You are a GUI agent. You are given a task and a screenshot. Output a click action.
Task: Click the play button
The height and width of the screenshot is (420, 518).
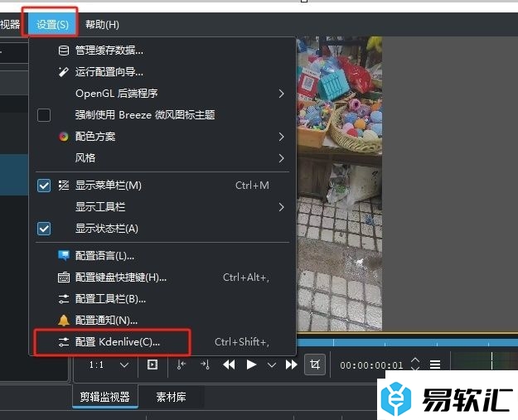[x=251, y=364]
